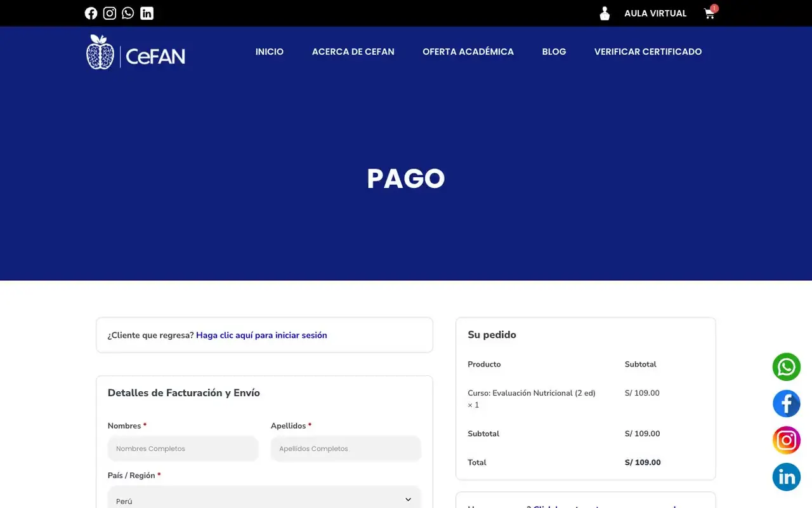
Task: Click 'Haga clic aquí para iniciar sesión' link
Action: click(261, 335)
